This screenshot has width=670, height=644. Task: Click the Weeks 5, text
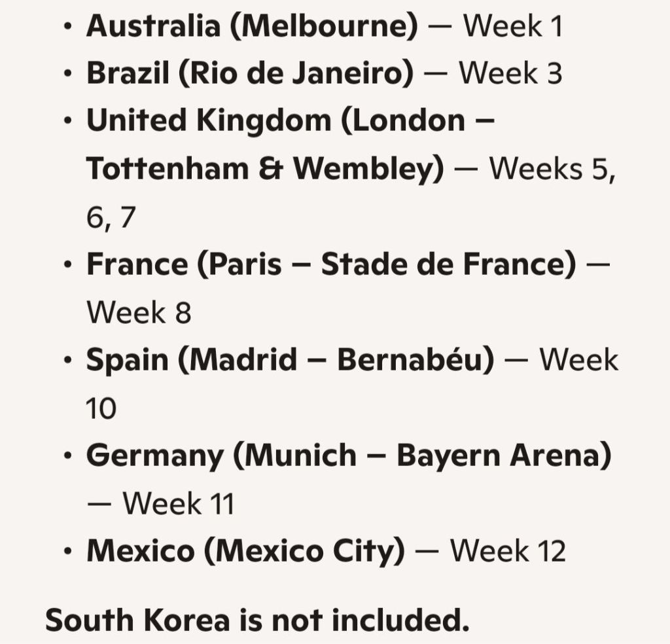tap(552, 170)
